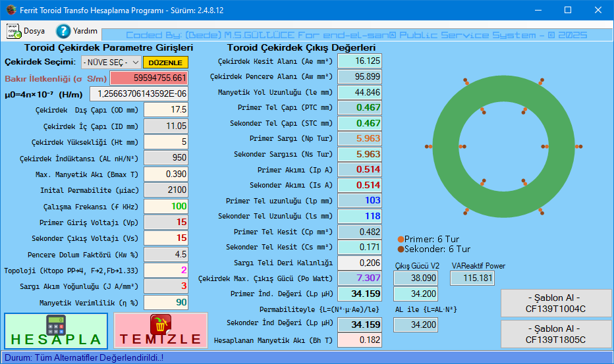Open the Çekirdek Seçimi core dropdown
614x364 pixels.
(x=111, y=63)
